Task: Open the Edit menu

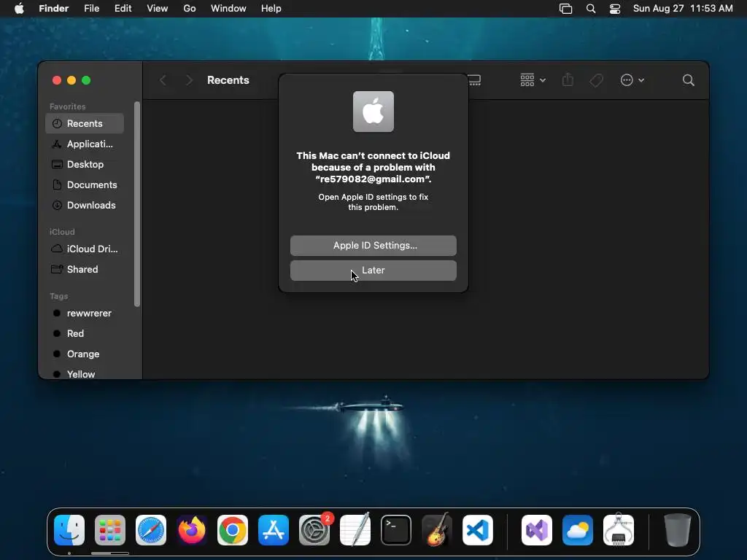Action: point(123,9)
